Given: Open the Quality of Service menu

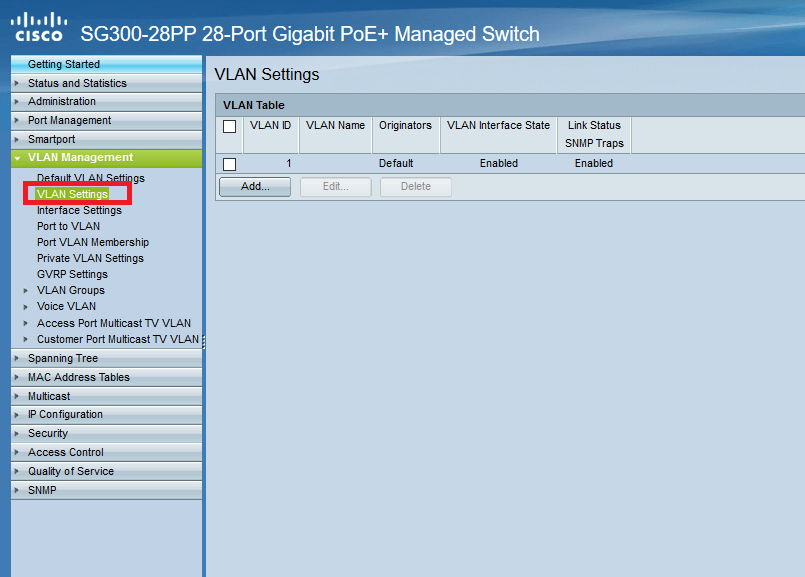Looking at the screenshot, I should click(106, 471).
